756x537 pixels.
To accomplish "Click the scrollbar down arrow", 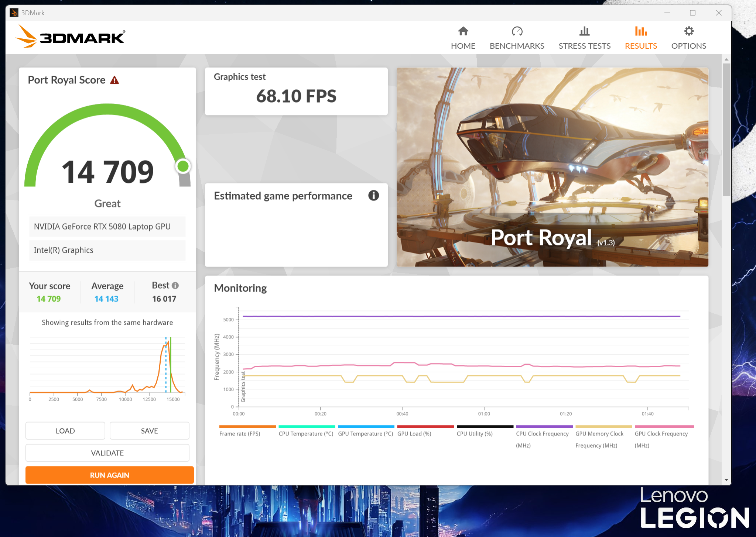I will (726, 480).
